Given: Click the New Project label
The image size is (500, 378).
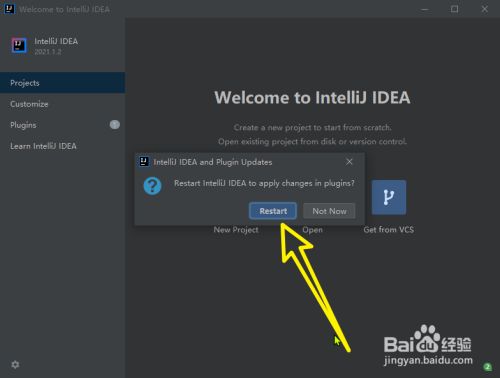Looking at the screenshot, I should click(x=236, y=230).
